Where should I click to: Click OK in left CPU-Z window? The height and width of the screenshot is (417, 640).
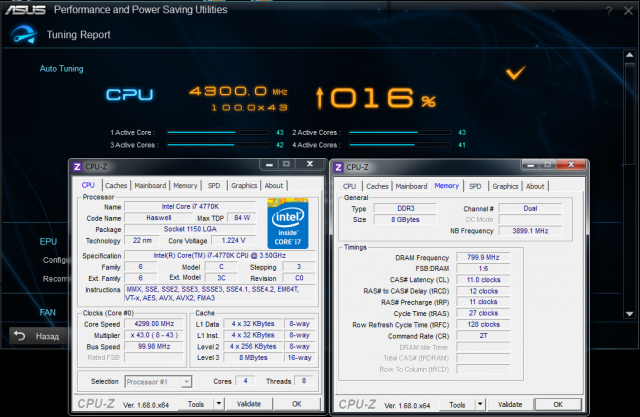[297, 404]
